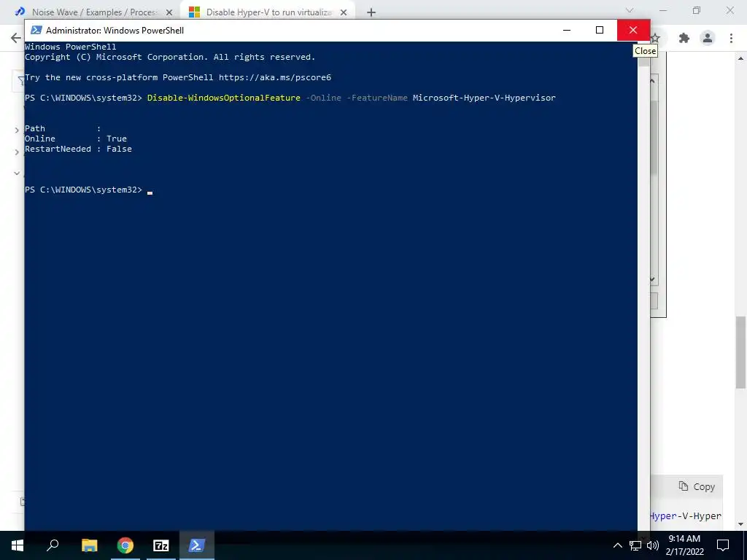Viewport: 747px width, 560px height.
Task: Open network status tray icon
Action: coord(635,545)
